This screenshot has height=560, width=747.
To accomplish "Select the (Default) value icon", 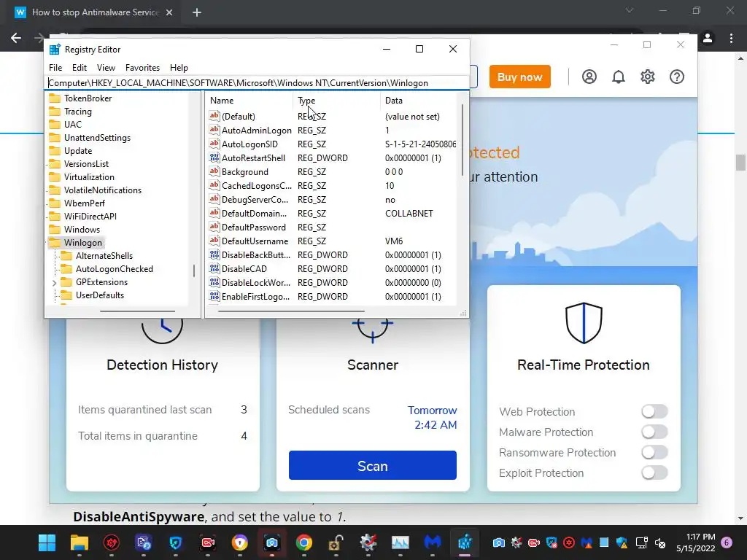I will coord(214,116).
